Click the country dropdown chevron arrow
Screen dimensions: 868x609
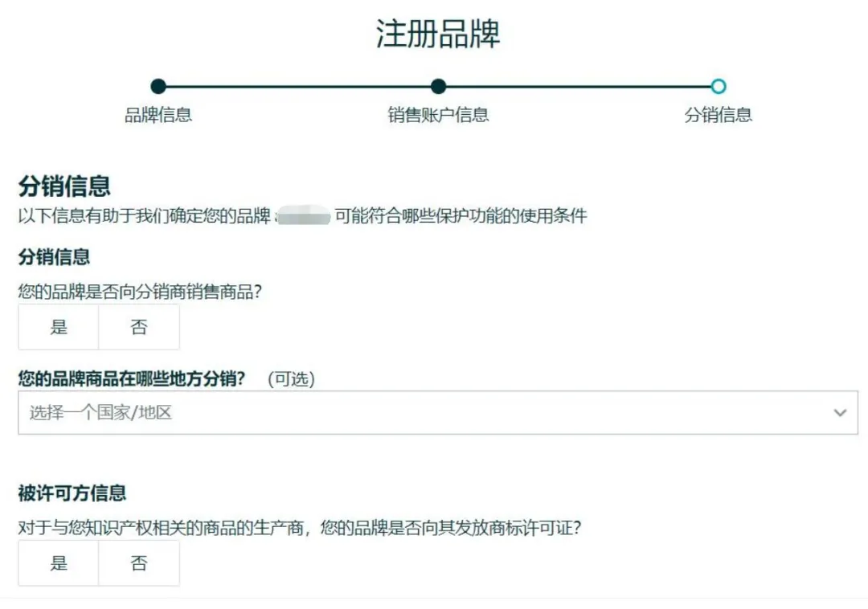840,413
